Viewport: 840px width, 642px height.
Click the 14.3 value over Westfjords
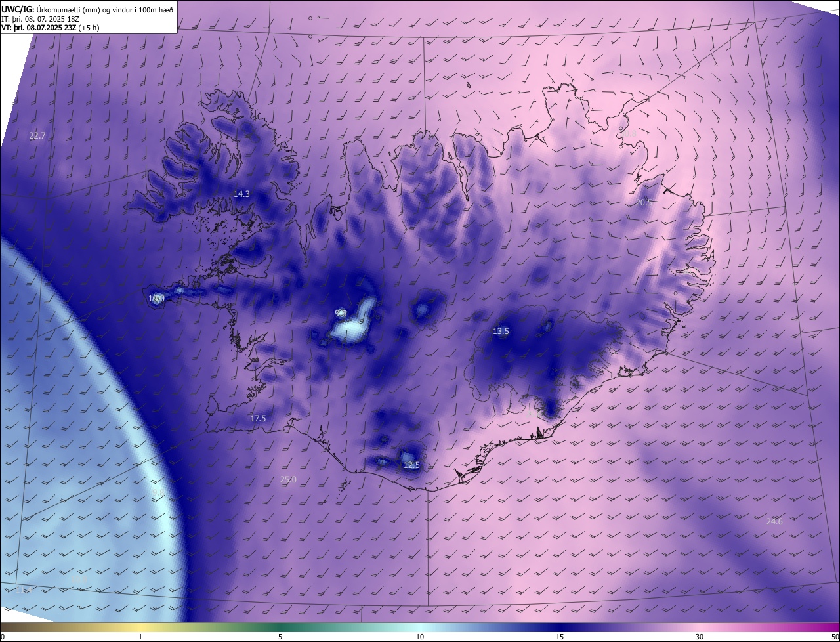pos(241,194)
